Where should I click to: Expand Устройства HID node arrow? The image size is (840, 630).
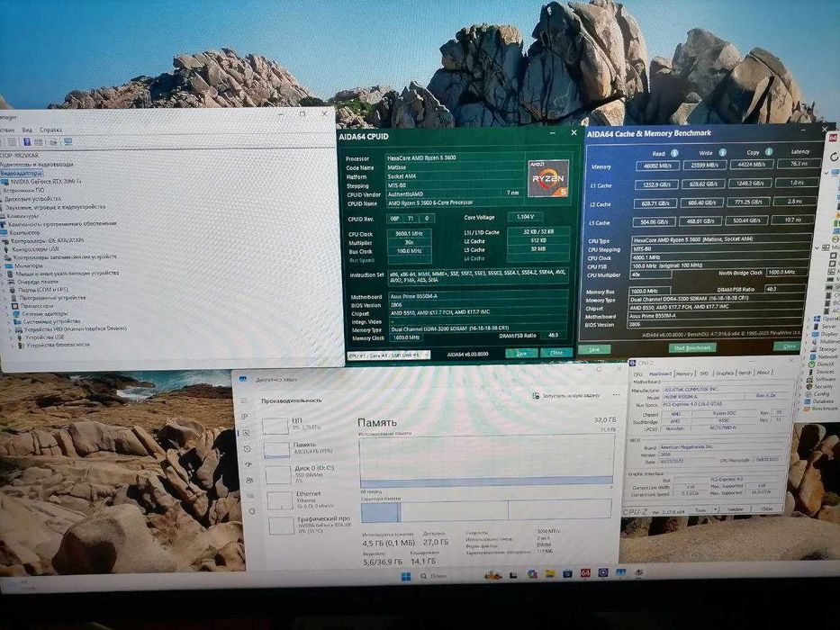pos(11,329)
